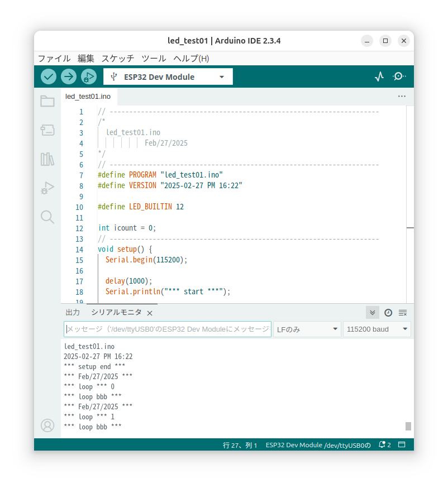Image resolution: width=448 pixels, height=488 pixels.
Task: Open the 編集 menu
Action: pyautogui.click(x=86, y=58)
